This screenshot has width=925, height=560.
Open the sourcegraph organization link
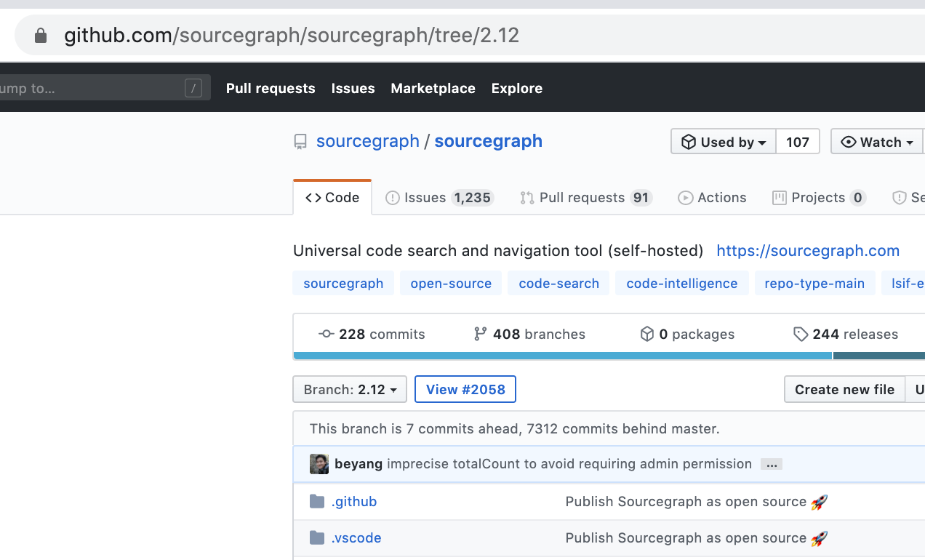coord(368,141)
